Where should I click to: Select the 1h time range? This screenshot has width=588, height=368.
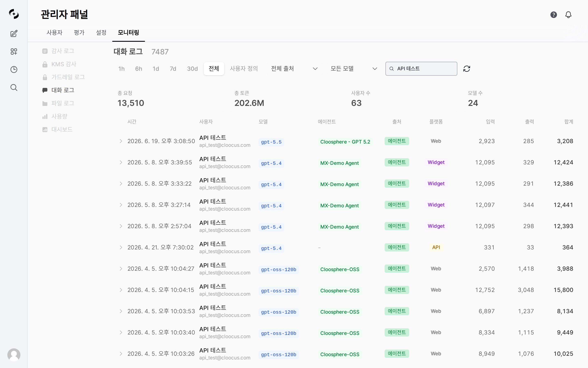tap(121, 69)
